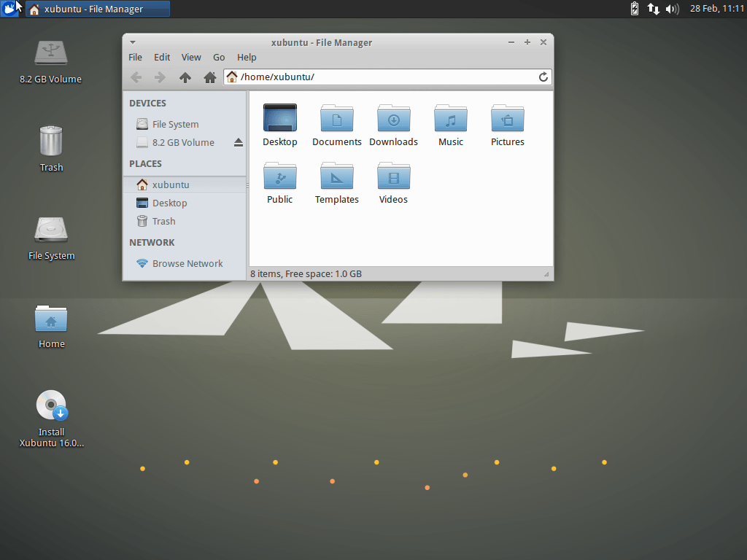The image size is (747, 560).
Task: Open the View menu
Action: (x=191, y=57)
